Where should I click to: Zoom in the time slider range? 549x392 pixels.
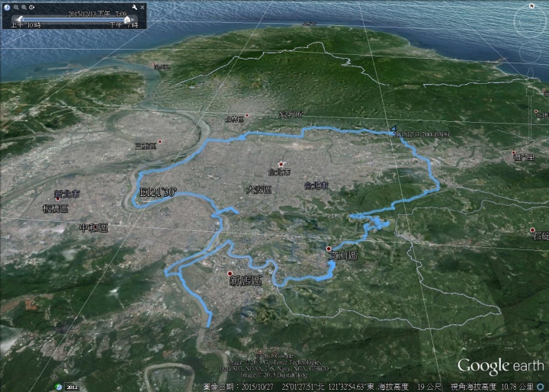24,7
